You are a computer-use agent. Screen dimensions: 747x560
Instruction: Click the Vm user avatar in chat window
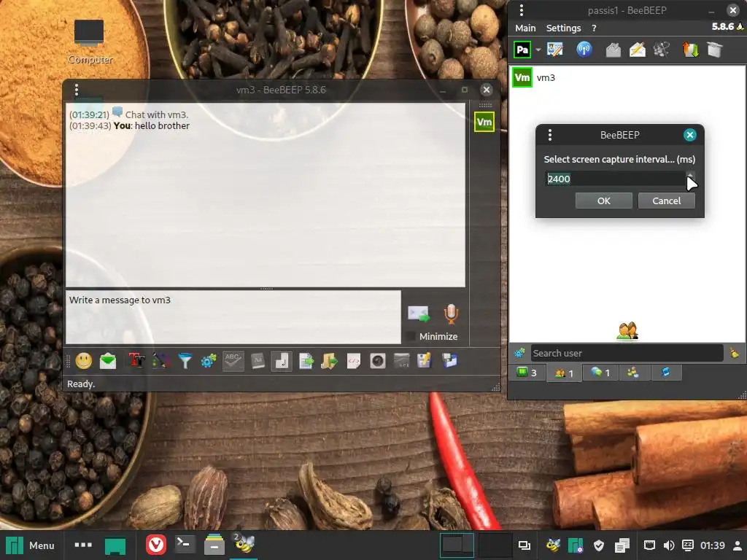pos(484,122)
